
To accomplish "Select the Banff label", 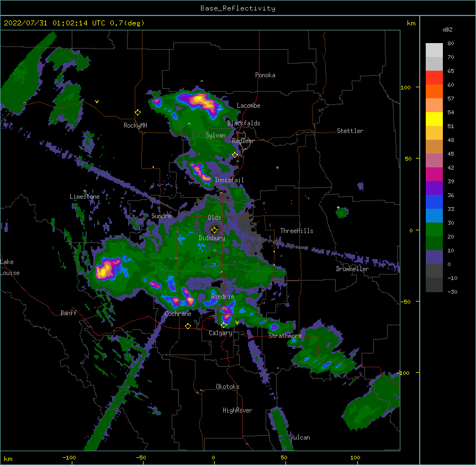I will coord(68,313).
